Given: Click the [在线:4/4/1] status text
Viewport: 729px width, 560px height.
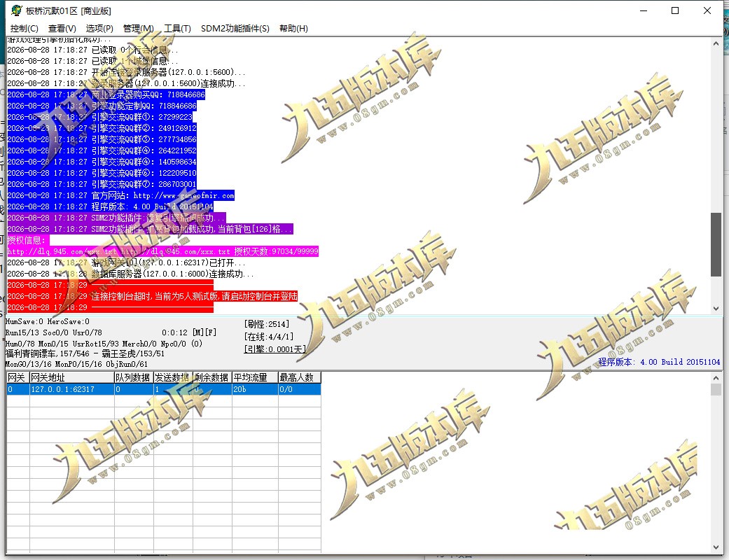Looking at the screenshot, I should [x=269, y=337].
